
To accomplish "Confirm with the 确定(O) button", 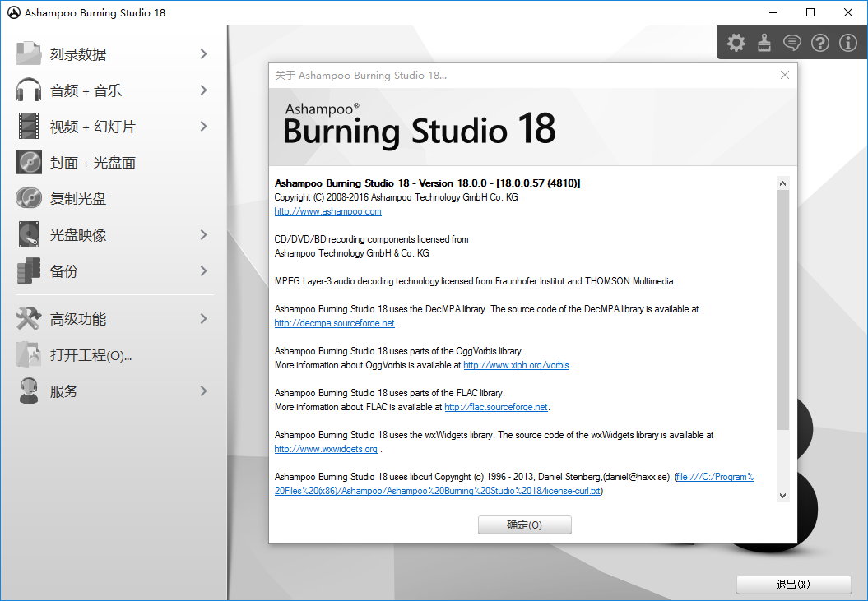I will (x=524, y=525).
